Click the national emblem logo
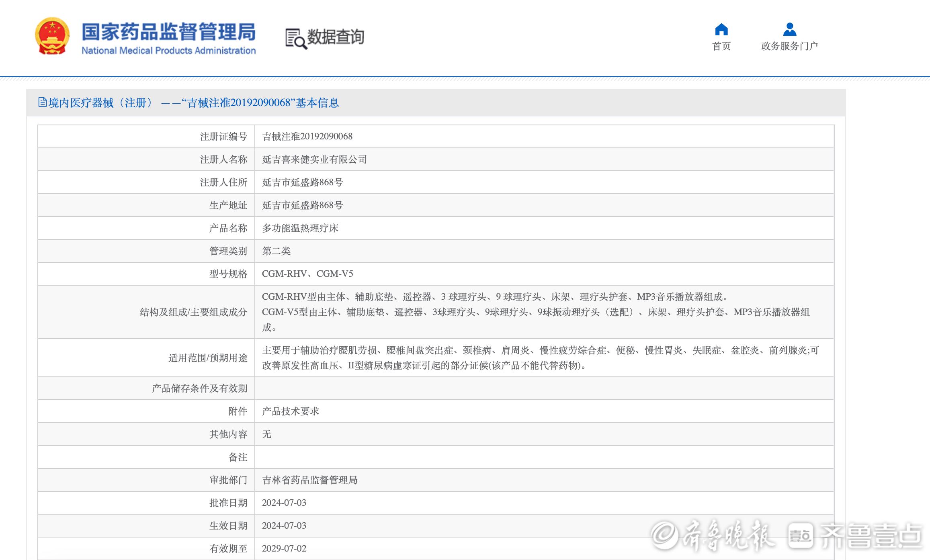The height and width of the screenshot is (560, 930). (52, 36)
